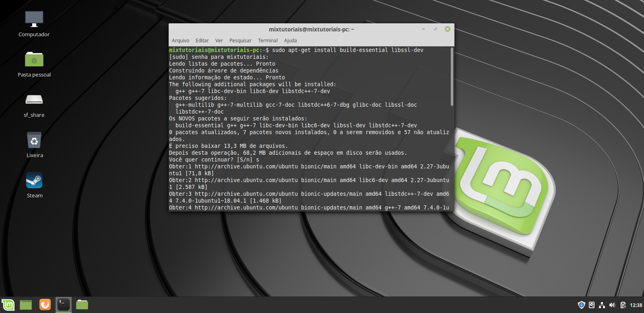Open the Ver menu in the terminal
The image size is (644, 313).
click(x=219, y=40)
